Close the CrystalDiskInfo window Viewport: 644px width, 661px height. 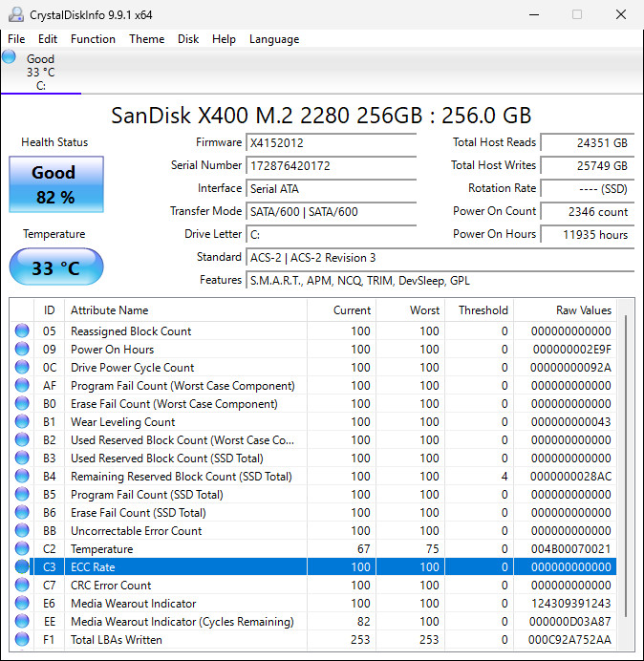(621, 14)
